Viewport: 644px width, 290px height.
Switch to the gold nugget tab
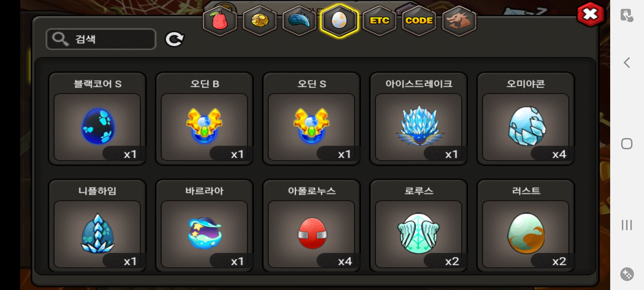point(259,21)
